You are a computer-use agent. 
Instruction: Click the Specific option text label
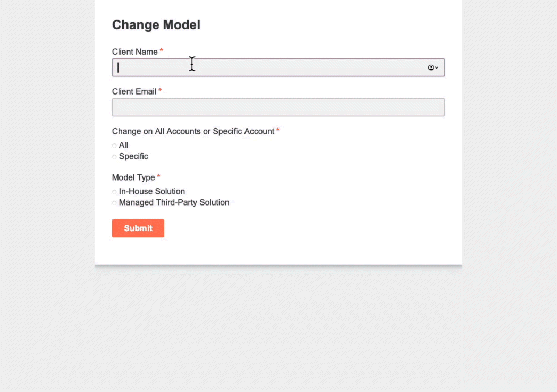[x=133, y=156]
